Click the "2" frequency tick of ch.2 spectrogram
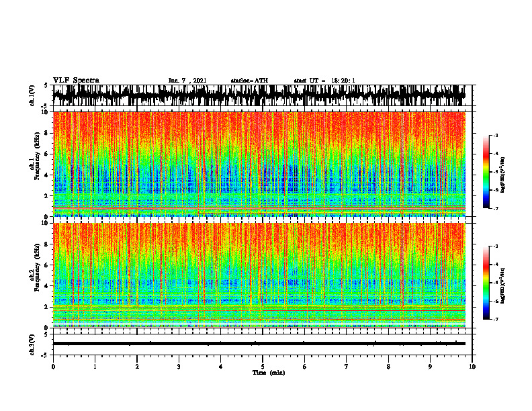This screenshot has height=411, width=532. click(46, 307)
